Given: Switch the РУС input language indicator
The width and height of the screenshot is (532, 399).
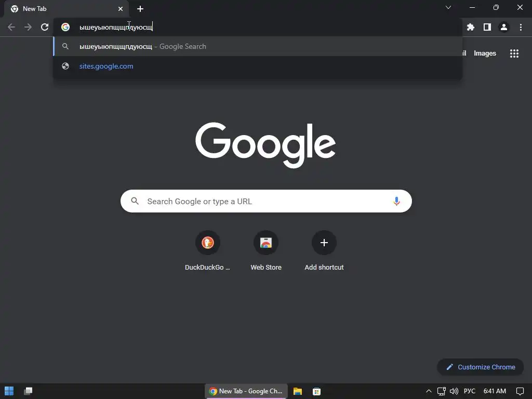Looking at the screenshot, I should click(x=469, y=391).
